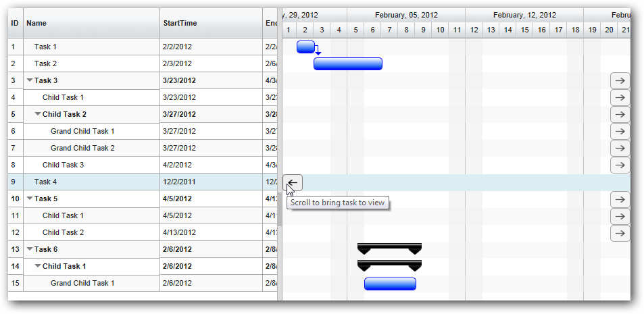Click the right arrow scroll button in Task 3 row
This screenshot has height=314, width=644.
(x=620, y=81)
